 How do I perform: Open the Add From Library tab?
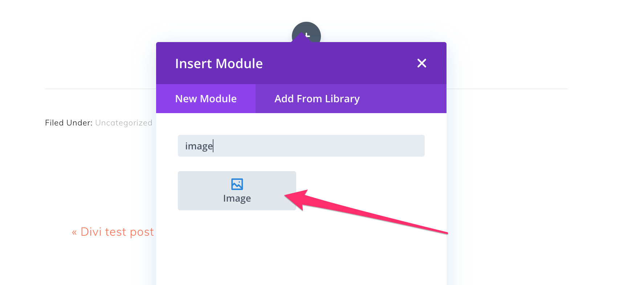point(317,99)
